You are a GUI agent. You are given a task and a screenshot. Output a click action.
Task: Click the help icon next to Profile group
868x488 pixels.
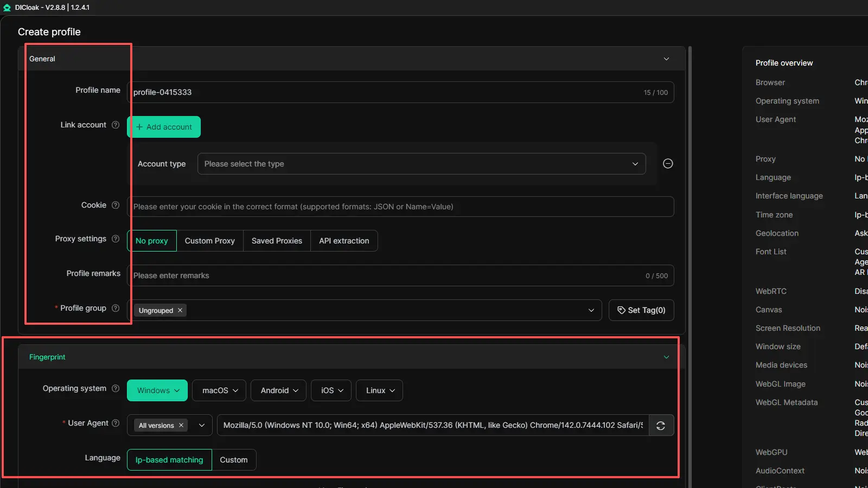[x=116, y=308]
